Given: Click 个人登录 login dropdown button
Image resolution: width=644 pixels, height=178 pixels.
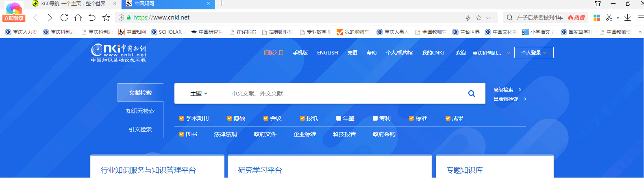Looking at the screenshot, I should tap(534, 52).
